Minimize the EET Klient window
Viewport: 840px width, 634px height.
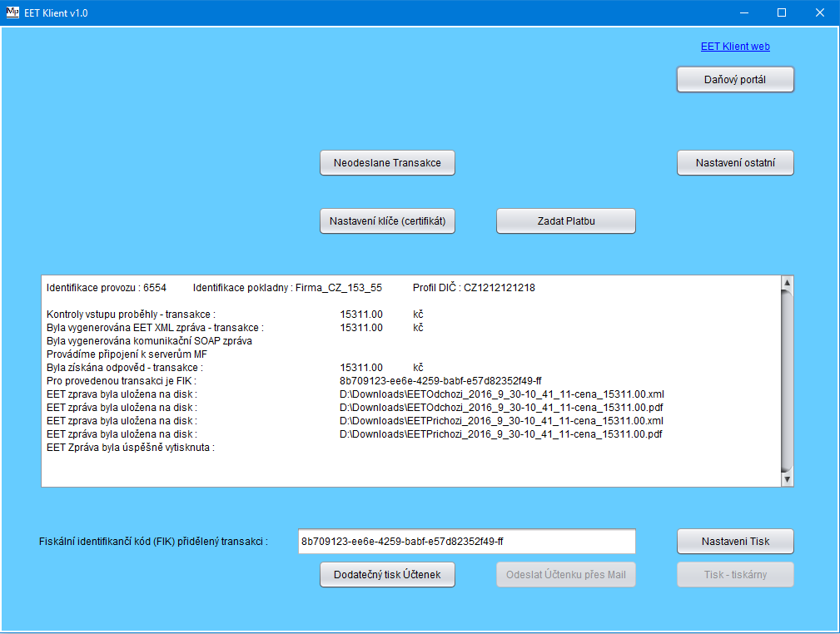[743, 12]
